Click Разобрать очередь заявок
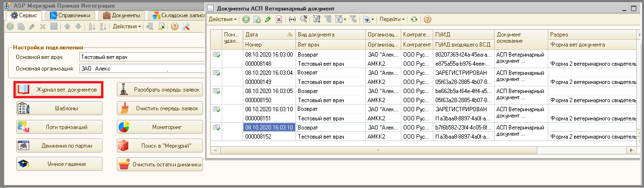The image size is (644, 188). 160,90
